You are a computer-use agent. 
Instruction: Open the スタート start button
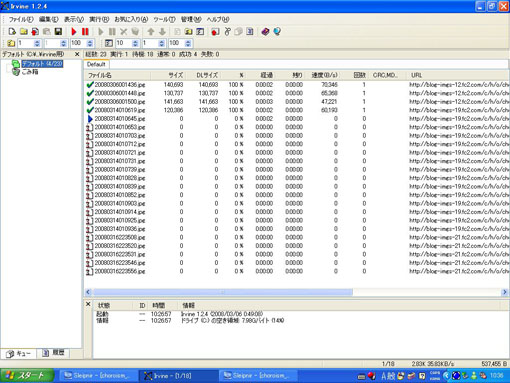tap(27, 376)
